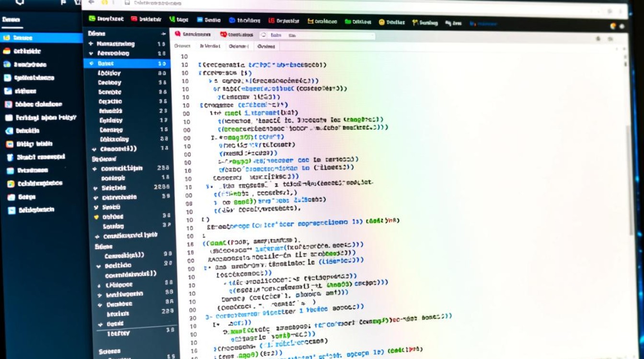
Task: Switch to the second sub-tab above the code editor
Action: pos(210,46)
